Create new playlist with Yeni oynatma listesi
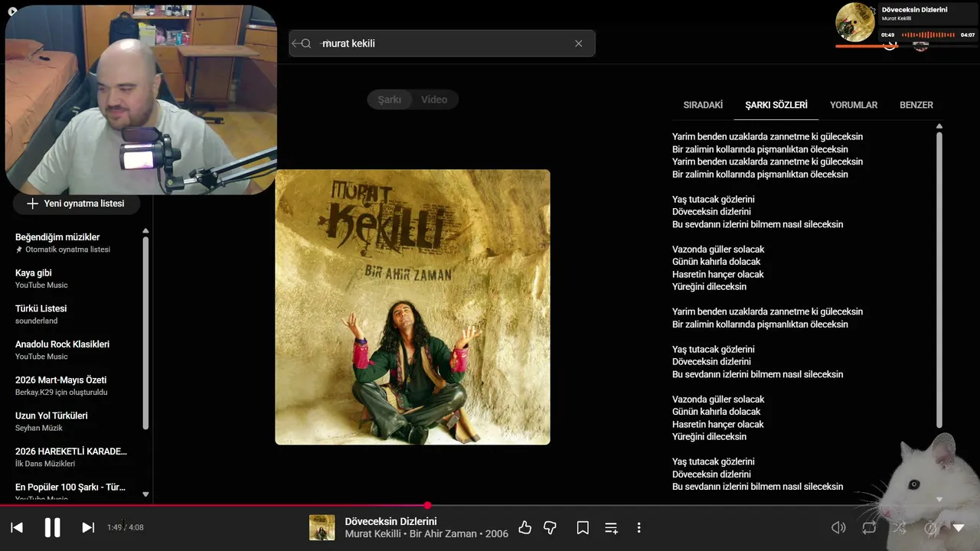Screen dimensions: 980x551 tap(76, 204)
